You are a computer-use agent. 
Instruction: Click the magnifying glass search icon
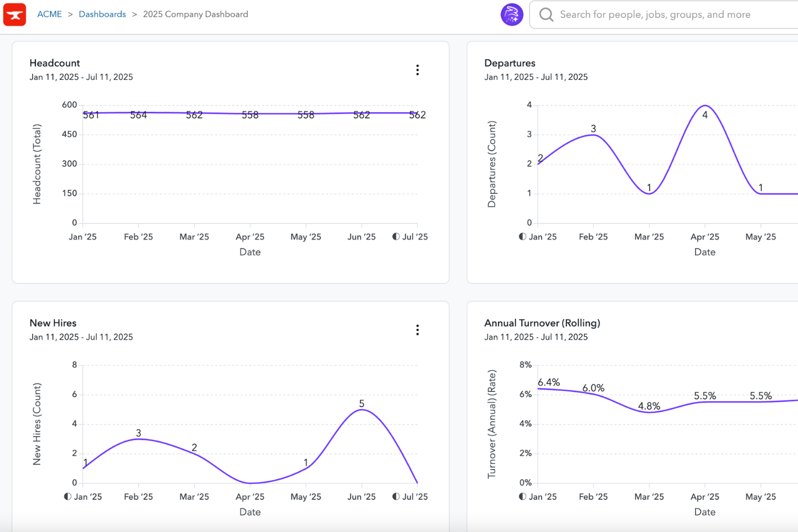546,15
